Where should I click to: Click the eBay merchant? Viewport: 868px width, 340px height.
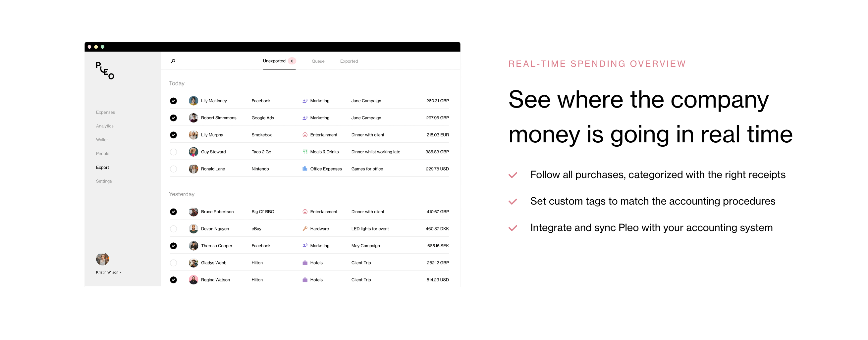coord(256,229)
